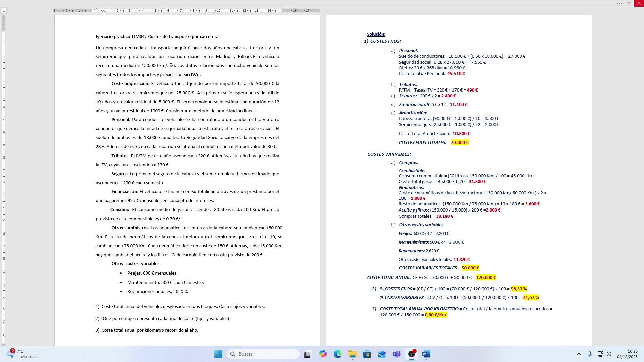
Task: Open File Explorer from the taskbar
Action: (x=352, y=354)
